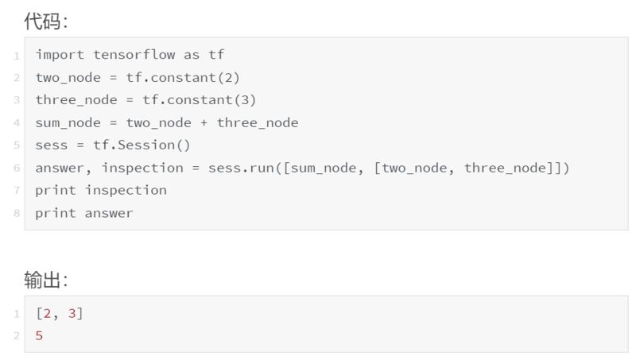Click line number 8 in code block
This screenshot has height=364, width=636.
coord(16,214)
